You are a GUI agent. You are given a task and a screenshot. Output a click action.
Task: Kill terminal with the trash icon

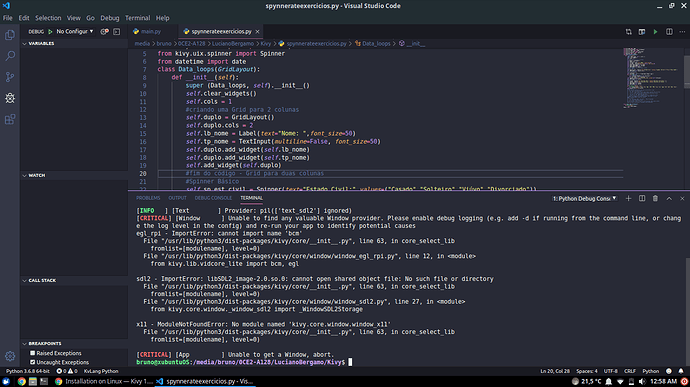coord(655,199)
